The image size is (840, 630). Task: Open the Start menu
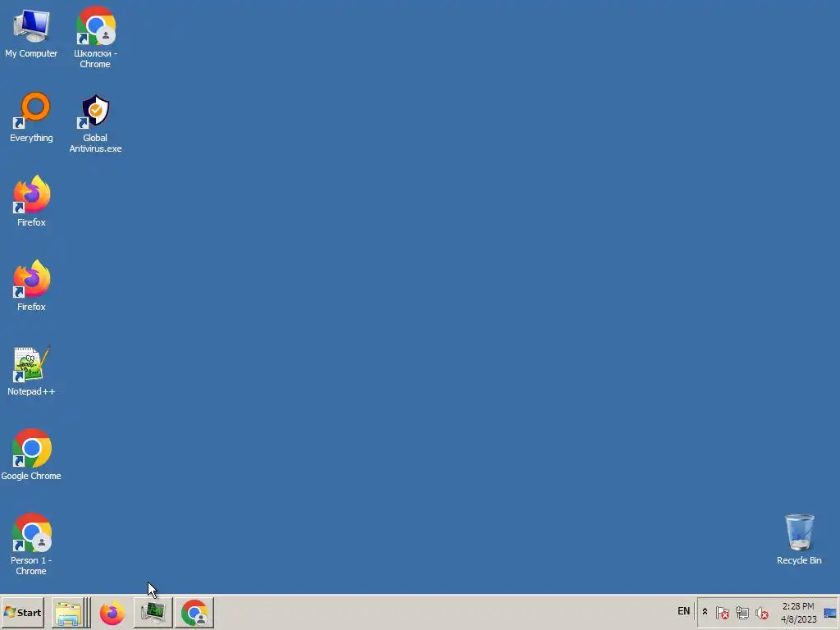22,612
